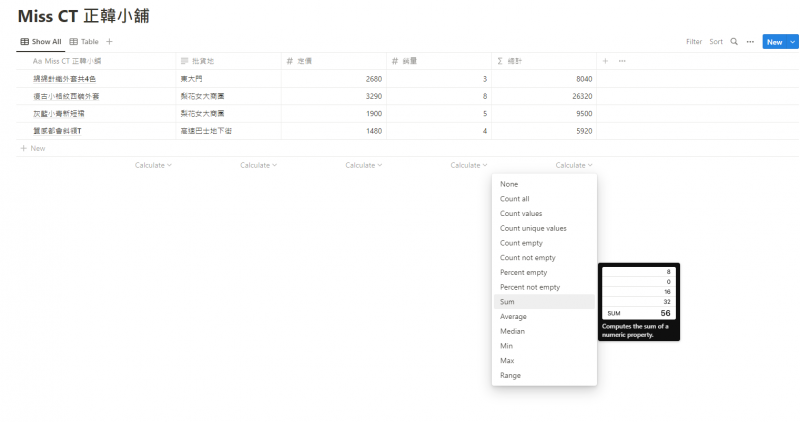This screenshot has height=422, width=800.
Task: Pick Median from the menu
Action: 544,331
